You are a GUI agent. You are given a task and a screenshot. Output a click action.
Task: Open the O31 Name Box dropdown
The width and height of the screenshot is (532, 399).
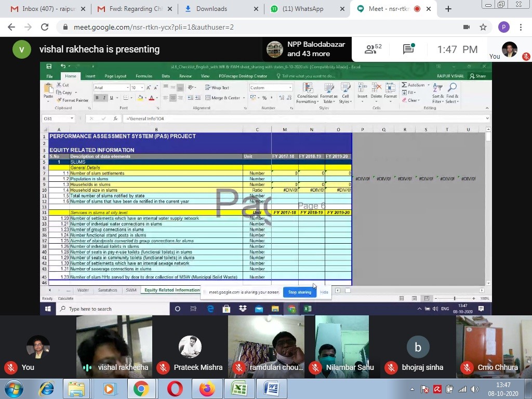click(72, 118)
